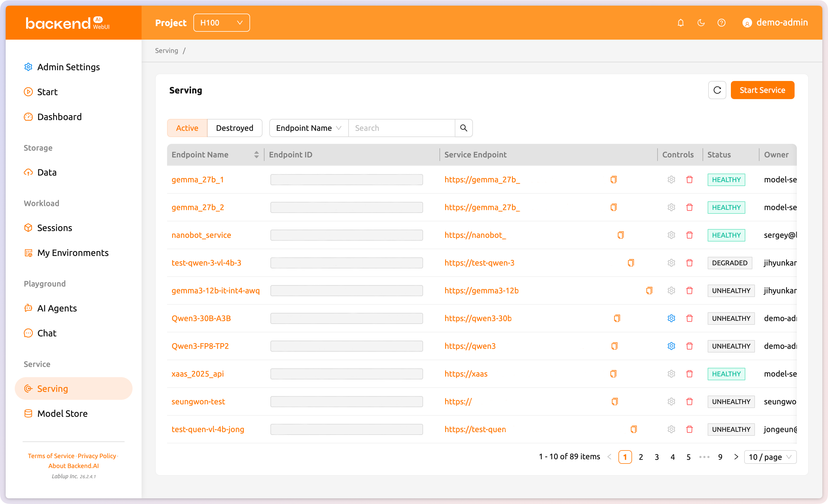Image resolution: width=828 pixels, height=504 pixels.
Task: Refresh the serving list with the reload icon
Action: 717,90
